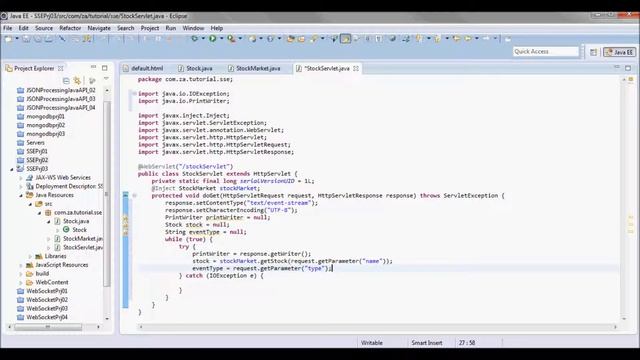The height and width of the screenshot is (360, 640).
Task: Select the mongodbprj02 project
Action: tap(45, 125)
